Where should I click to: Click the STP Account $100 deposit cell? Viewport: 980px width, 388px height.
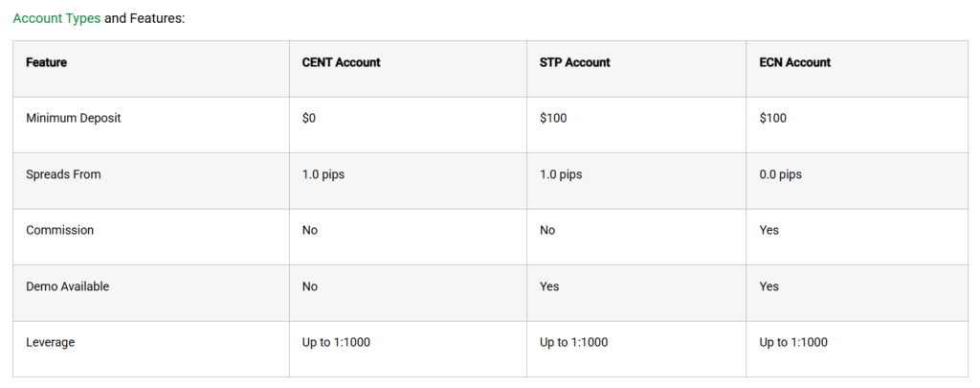coord(555,118)
